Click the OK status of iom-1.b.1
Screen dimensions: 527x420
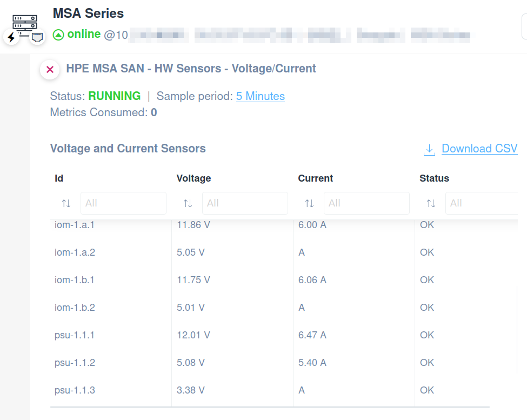427,280
